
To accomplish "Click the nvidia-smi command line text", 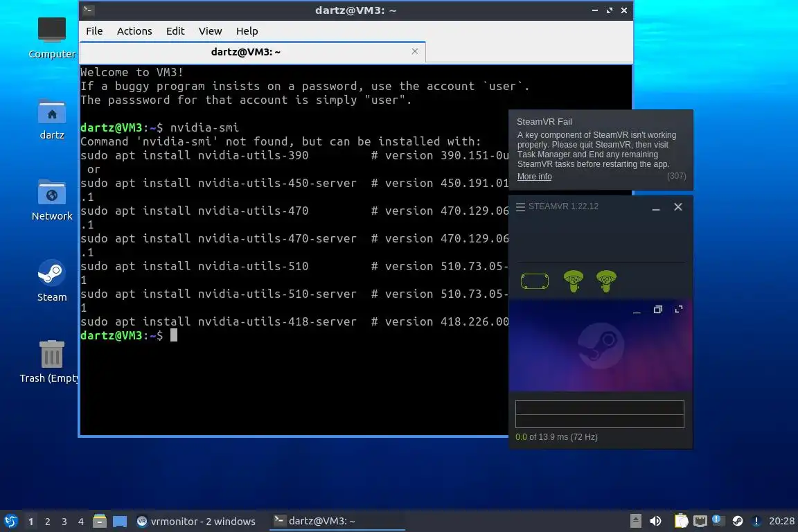I will coord(204,127).
